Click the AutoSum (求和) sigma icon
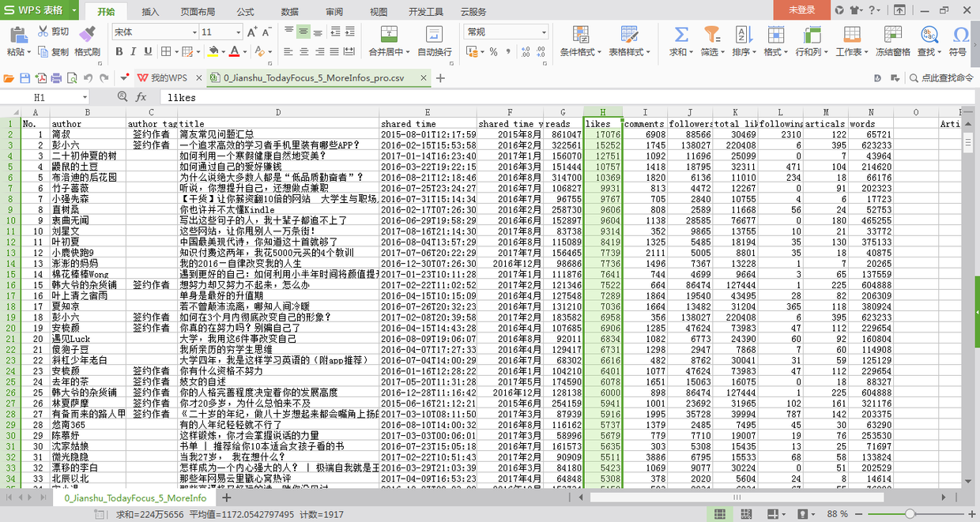This screenshot has width=980, height=522. pyautogui.click(x=680, y=34)
